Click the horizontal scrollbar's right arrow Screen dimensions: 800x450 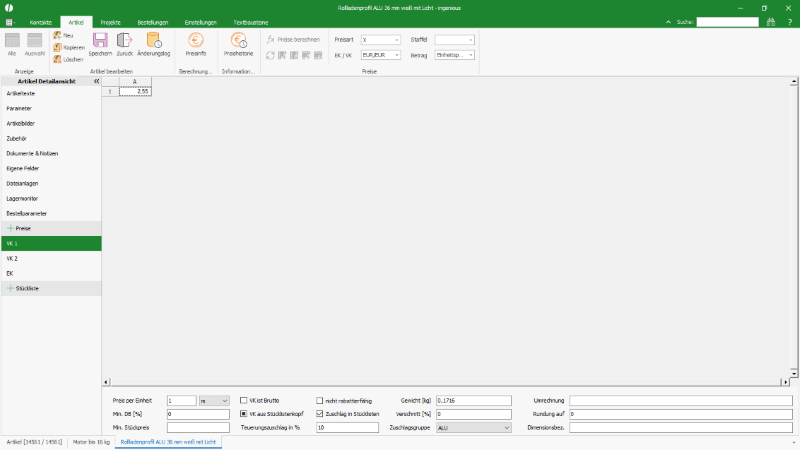[x=785, y=382]
